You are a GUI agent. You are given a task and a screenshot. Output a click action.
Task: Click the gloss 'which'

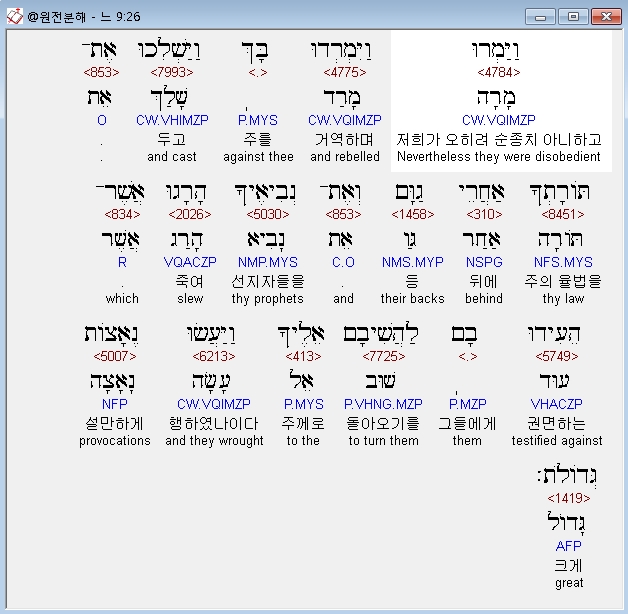pyautogui.click(x=122, y=298)
